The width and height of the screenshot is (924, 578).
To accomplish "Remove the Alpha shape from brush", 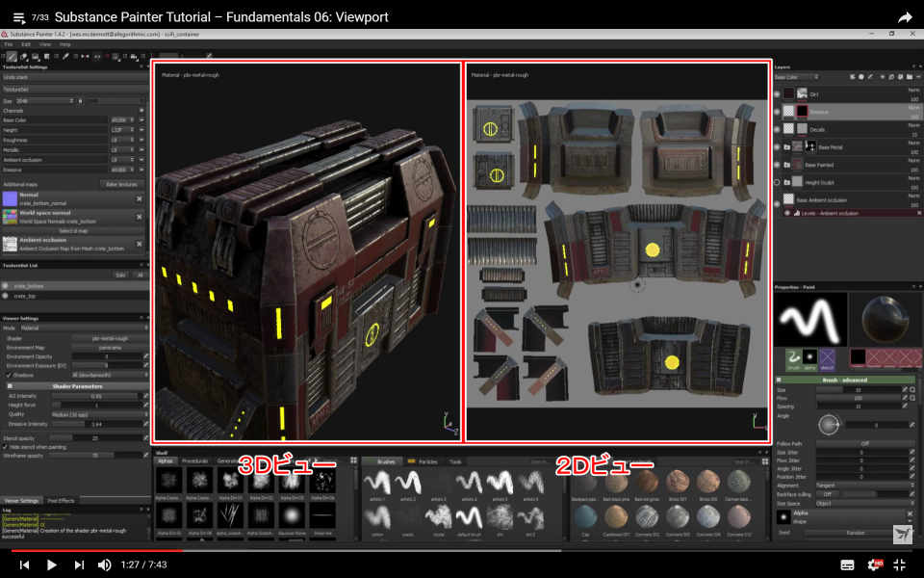I will [x=910, y=513].
